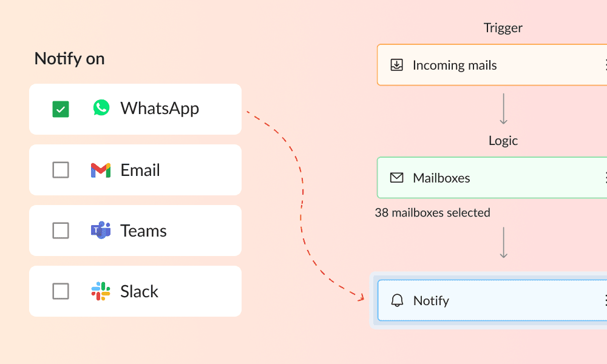The image size is (607, 364).
Task: Select the Notify action node
Action: pos(492,300)
